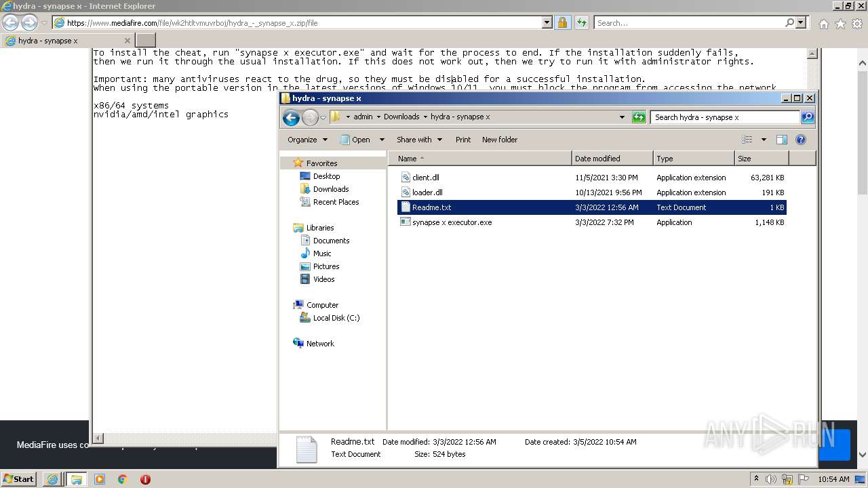Click the IE Favorites star icon
This screenshot has width=868, height=488.
pos(840,24)
